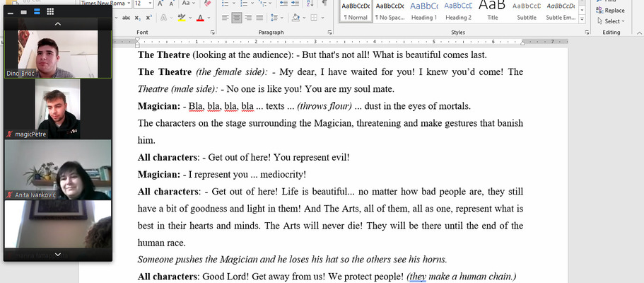Open the highlight color dropdown arrow
644x283 pixels.
(189, 18)
